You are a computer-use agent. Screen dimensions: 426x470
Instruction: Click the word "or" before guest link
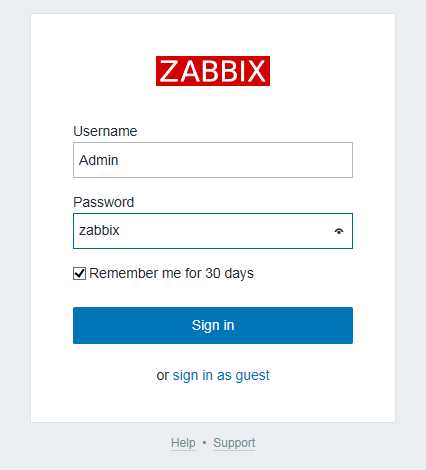163,376
